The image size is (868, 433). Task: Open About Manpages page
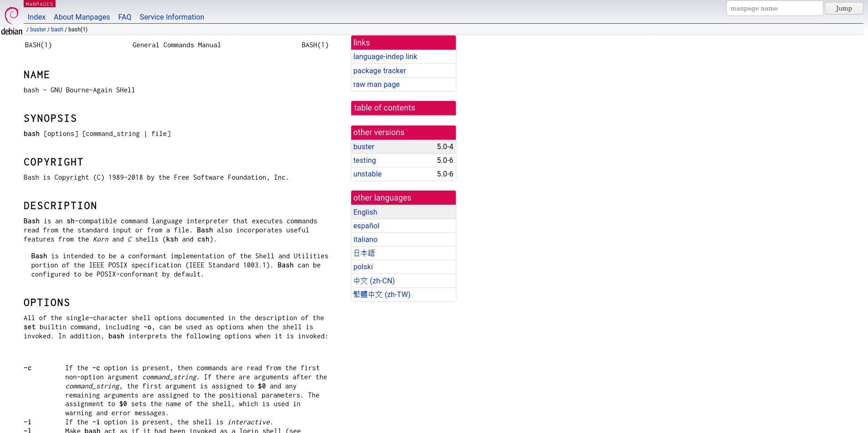(x=82, y=17)
